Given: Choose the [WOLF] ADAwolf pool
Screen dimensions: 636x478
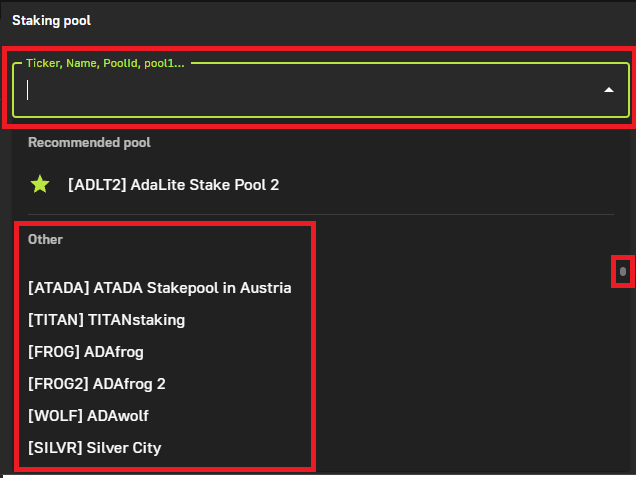Looking at the screenshot, I should [x=88, y=416].
